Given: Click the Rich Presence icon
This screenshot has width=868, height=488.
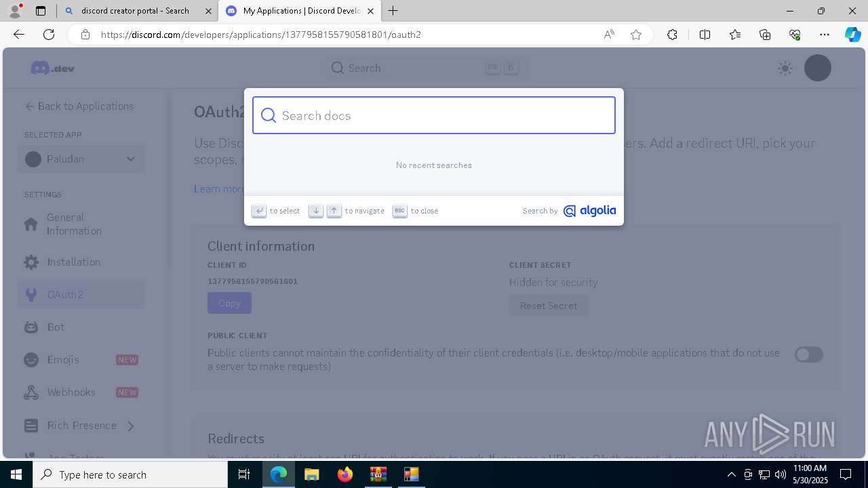Looking at the screenshot, I should coord(31,426).
